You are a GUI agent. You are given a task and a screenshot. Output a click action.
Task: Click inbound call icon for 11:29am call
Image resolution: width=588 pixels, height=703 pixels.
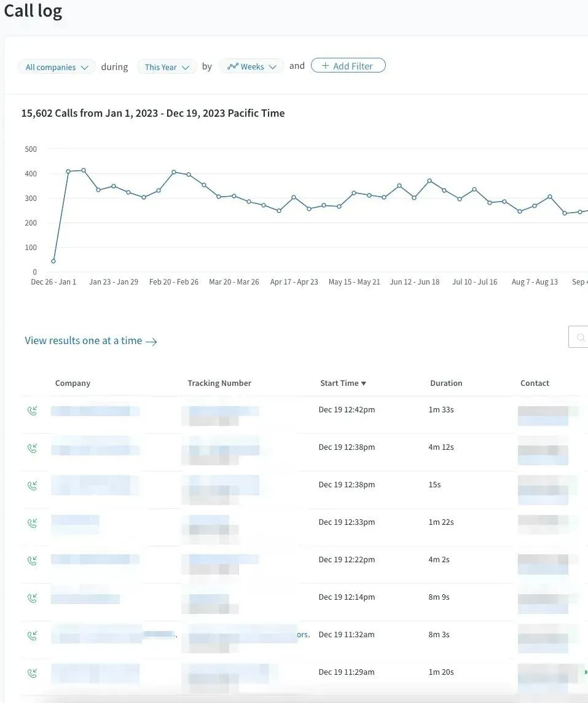pyautogui.click(x=33, y=674)
